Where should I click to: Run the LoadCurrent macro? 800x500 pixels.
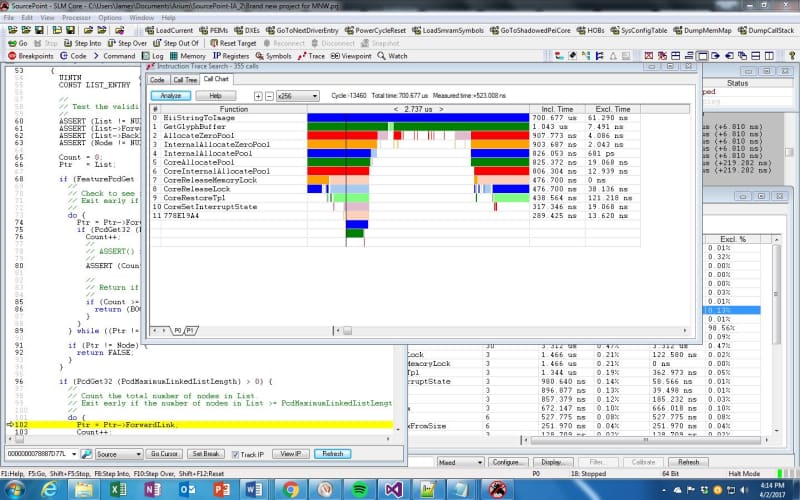[x=169, y=30]
